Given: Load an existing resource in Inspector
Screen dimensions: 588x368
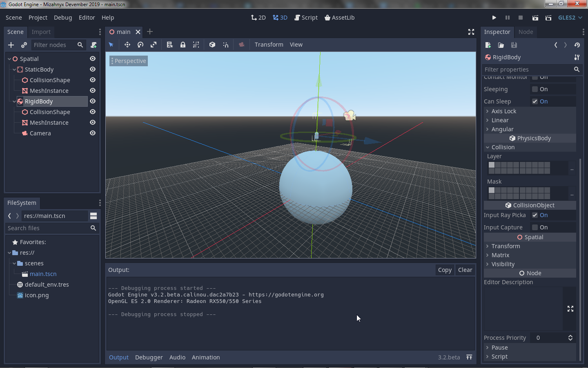Looking at the screenshot, I should pos(501,45).
